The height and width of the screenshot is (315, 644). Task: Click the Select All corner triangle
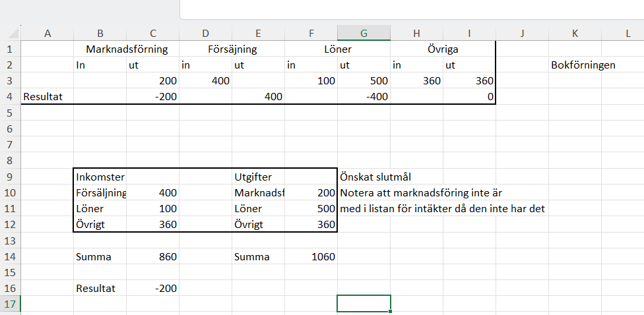(x=14, y=34)
